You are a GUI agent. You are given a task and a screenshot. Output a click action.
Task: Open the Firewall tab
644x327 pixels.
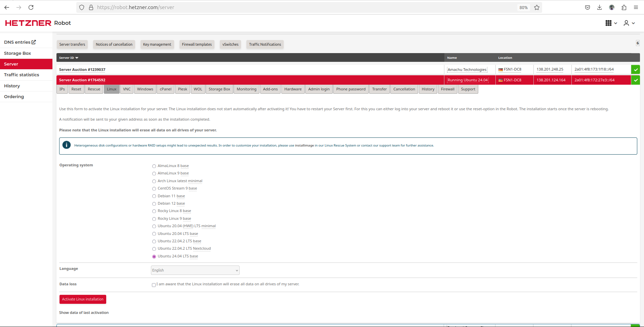click(447, 89)
